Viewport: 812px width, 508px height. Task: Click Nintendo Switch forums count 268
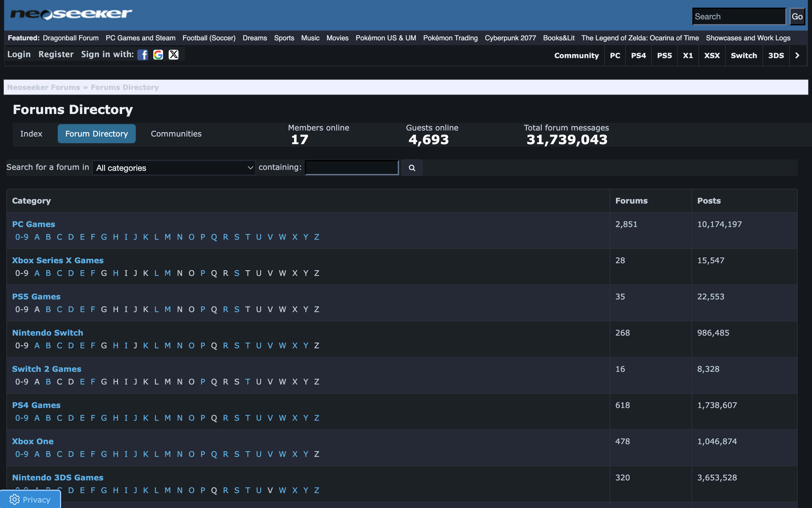(622, 333)
